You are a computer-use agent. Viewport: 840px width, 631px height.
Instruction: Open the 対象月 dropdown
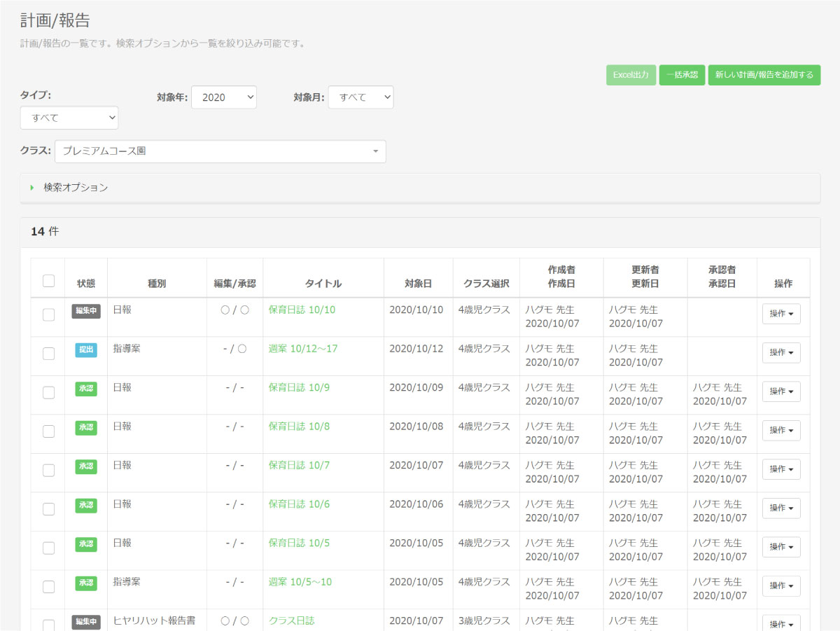360,97
